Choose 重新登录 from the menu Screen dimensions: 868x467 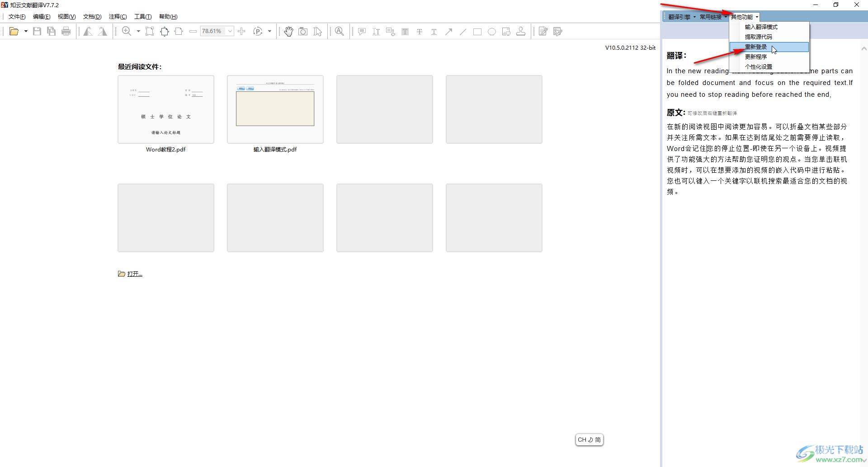(756, 47)
